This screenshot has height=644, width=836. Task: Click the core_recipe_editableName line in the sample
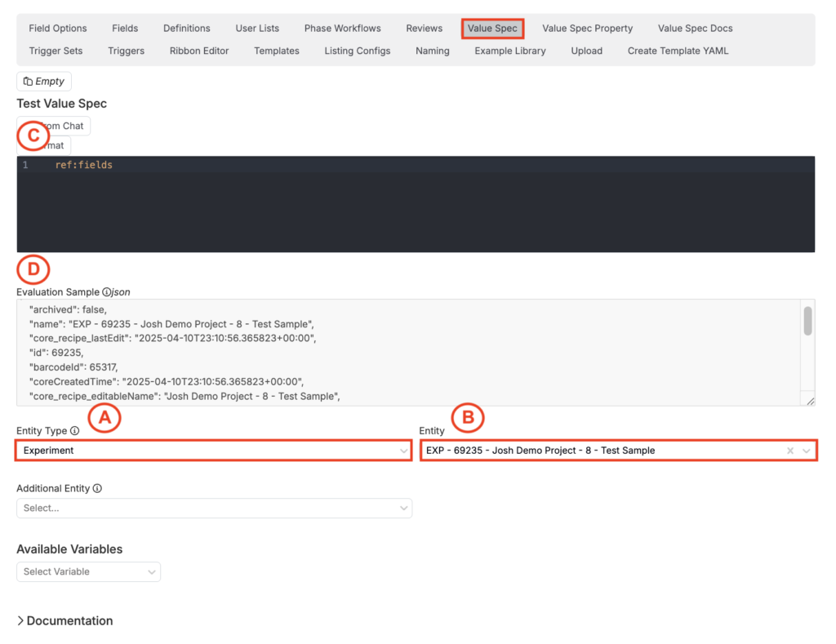[x=185, y=396]
